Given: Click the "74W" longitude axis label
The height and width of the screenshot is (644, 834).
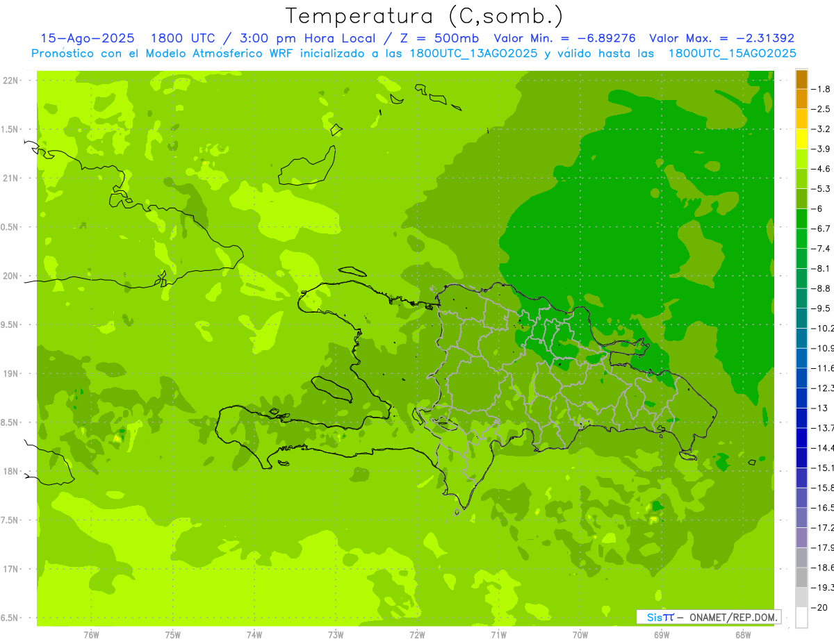Looking at the screenshot, I should point(254,634).
